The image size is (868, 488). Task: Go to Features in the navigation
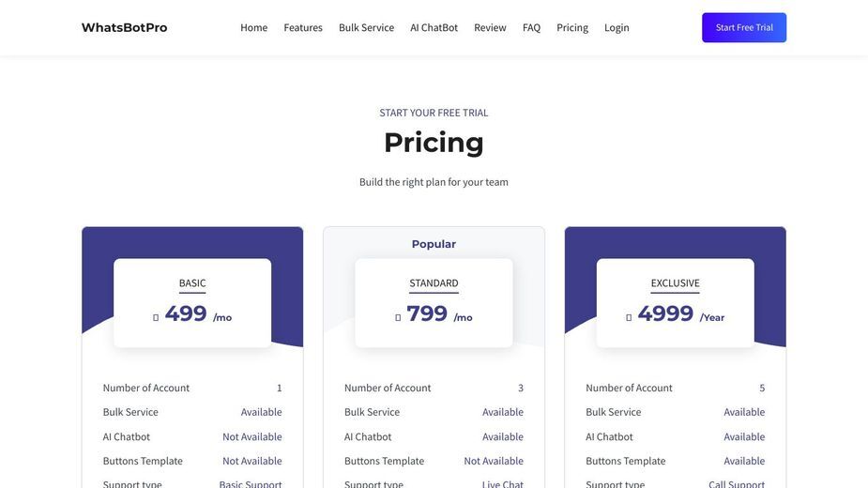[x=303, y=28]
